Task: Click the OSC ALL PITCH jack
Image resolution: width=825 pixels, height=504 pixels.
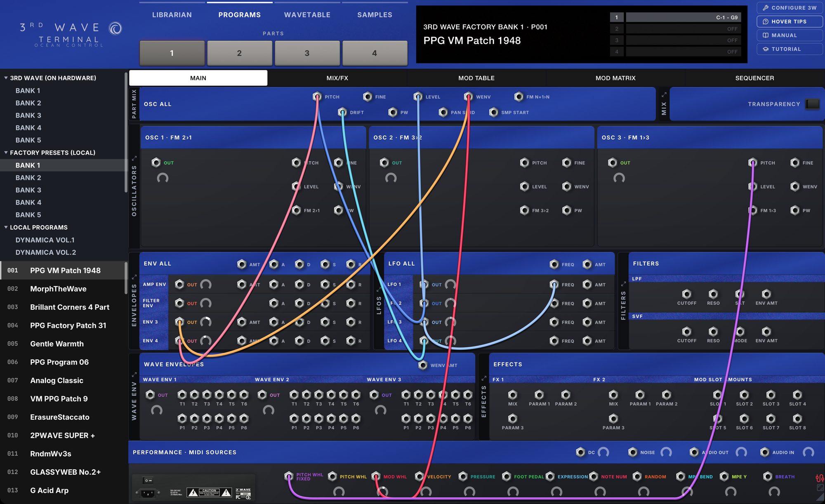Action: click(x=317, y=97)
